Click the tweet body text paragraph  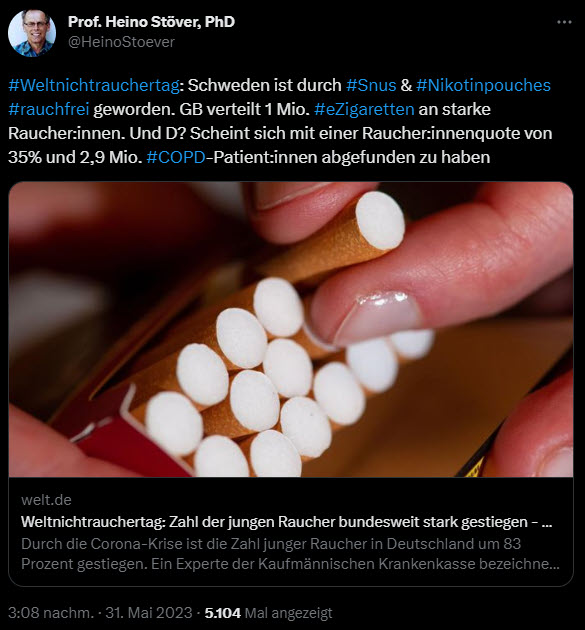coord(280,121)
